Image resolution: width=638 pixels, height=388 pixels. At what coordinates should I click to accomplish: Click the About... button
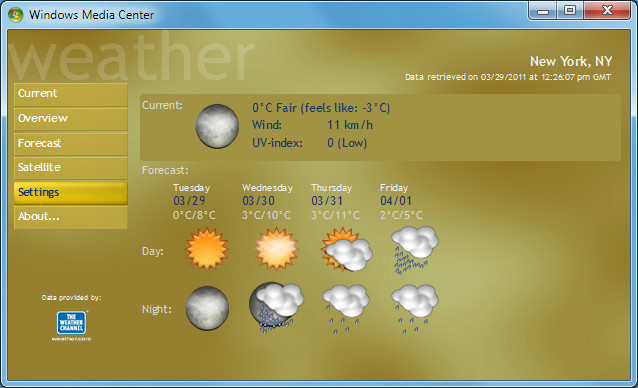point(71,217)
